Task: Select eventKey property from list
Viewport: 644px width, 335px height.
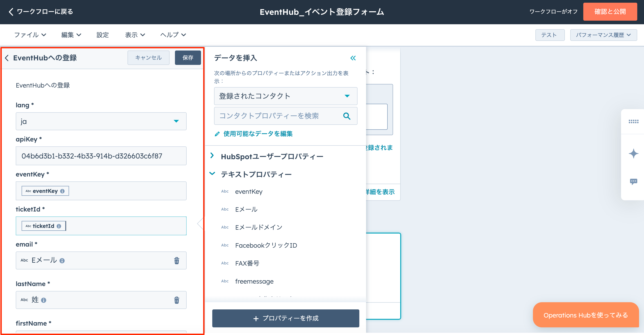Action: click(249, 192)
